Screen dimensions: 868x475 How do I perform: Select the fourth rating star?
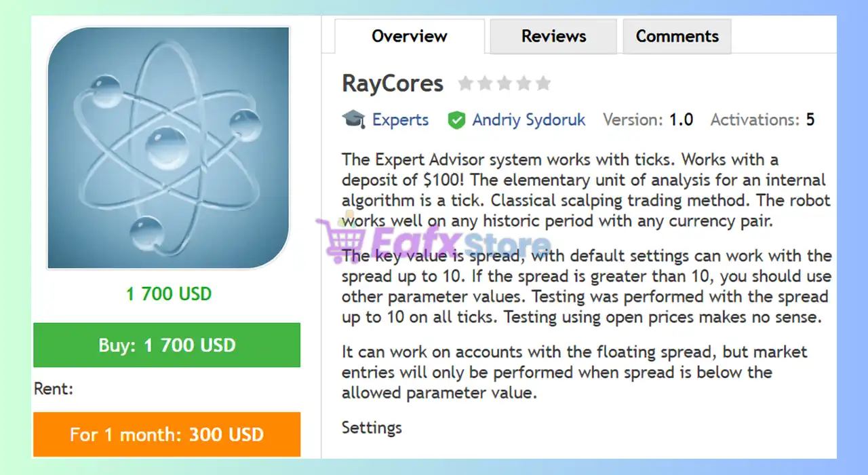point(524,83)
